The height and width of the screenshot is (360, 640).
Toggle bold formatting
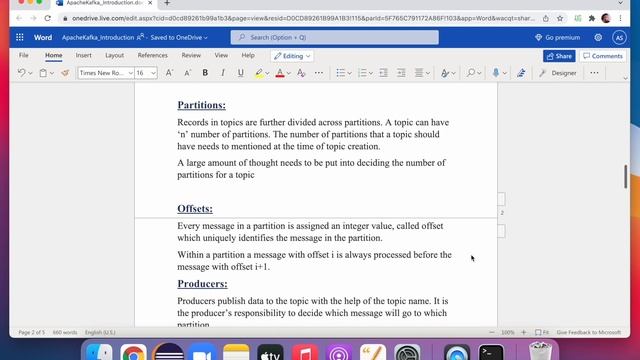tap(205, 73)
